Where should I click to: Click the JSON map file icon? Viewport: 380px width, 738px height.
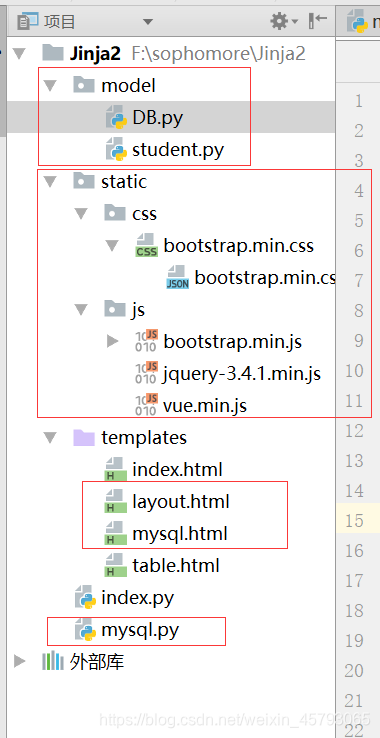pos(178,278)
